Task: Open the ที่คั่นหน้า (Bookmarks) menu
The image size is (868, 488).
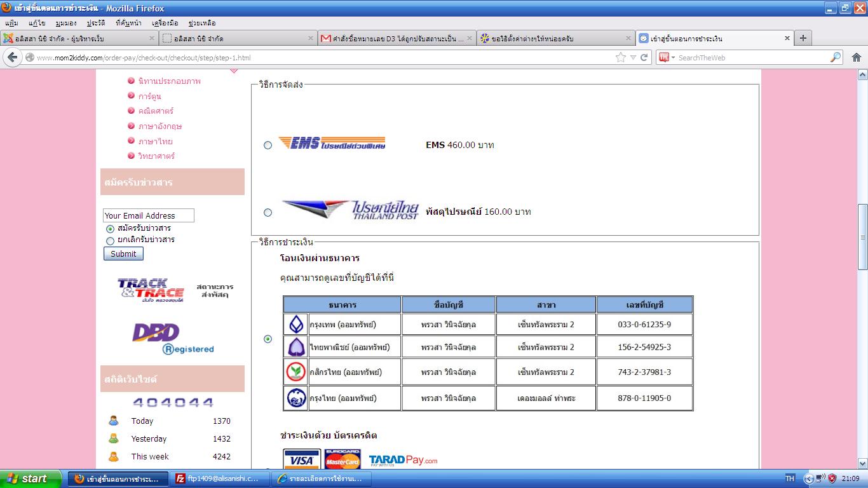Action: (128, 23)
